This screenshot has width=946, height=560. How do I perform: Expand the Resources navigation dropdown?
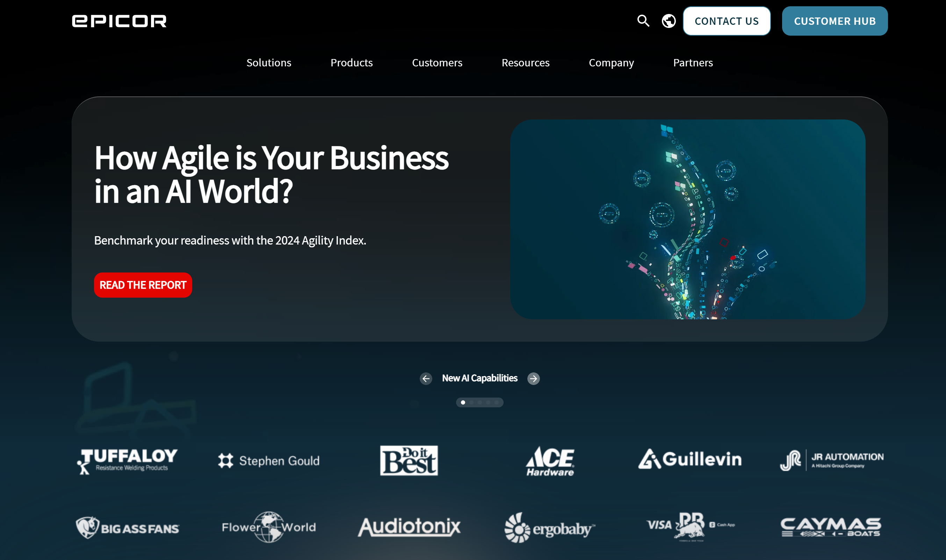(x=525, y=63)
